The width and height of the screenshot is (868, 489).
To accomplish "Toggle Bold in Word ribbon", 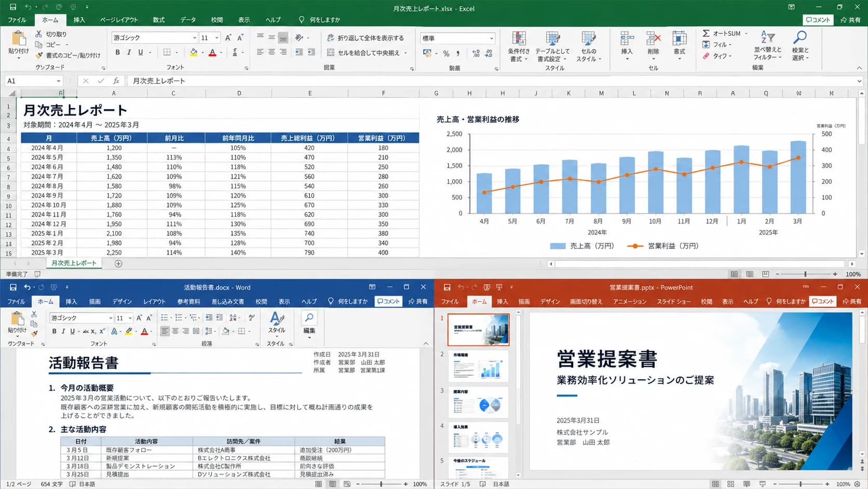I will [54, 331].
